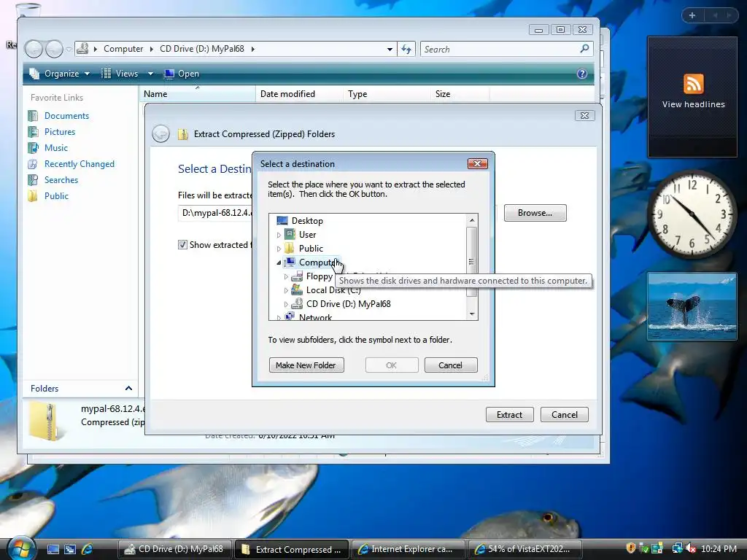
Task: Click Switch between windows quick launch icon
Action: coord(70,549)
